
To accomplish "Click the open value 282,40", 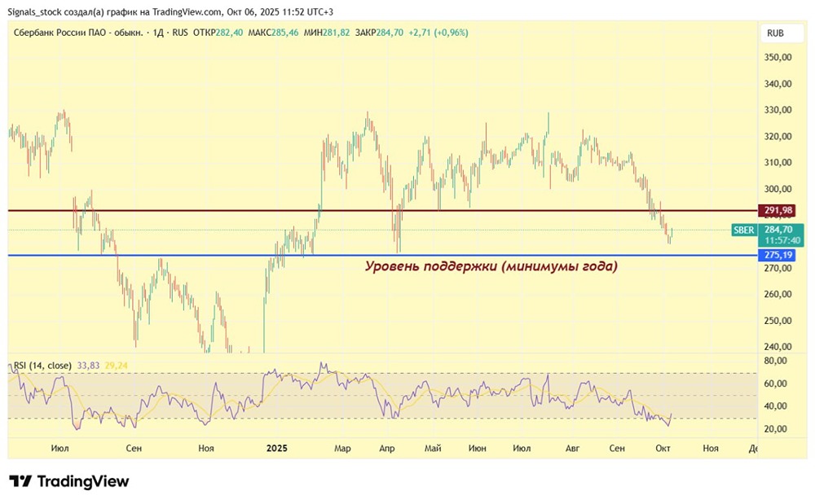I will point(229,33).
